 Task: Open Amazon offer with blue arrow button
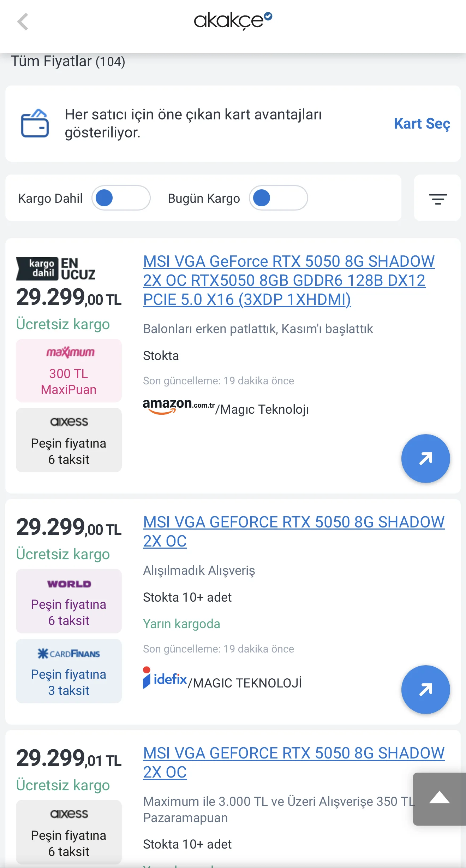point(425,458)
